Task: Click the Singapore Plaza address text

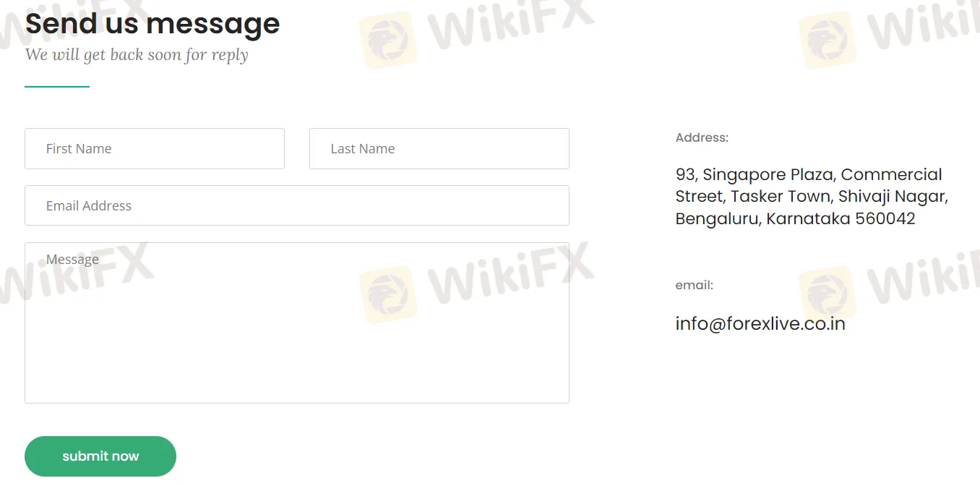Action: pos(809,174)
